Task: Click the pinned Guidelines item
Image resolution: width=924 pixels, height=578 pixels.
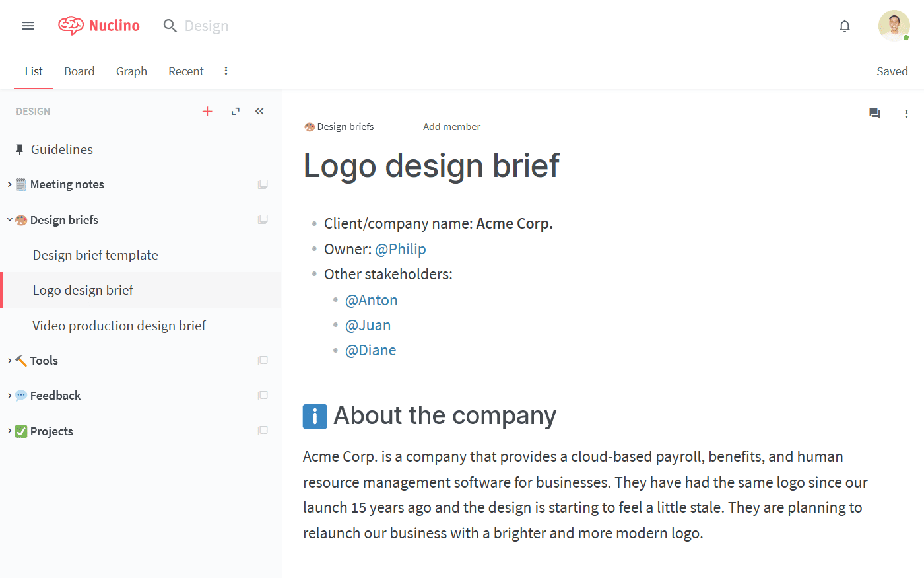Action: [61, 149]
